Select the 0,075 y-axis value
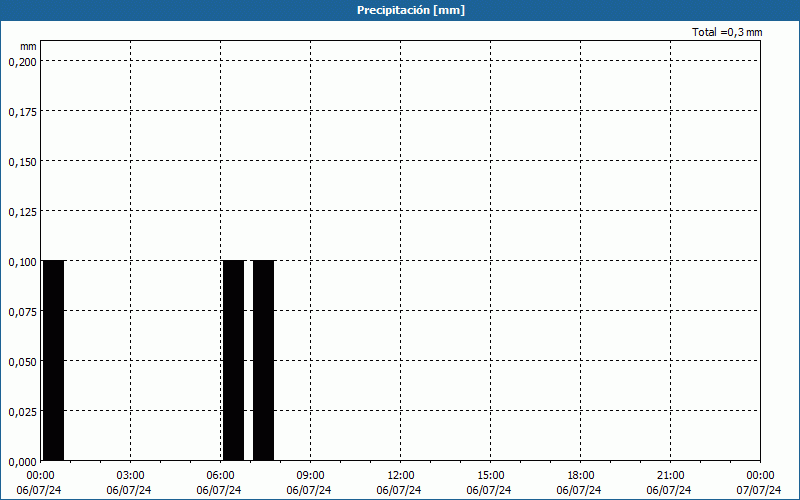This screenshot has height=500, width=800. tap(23, 312)
